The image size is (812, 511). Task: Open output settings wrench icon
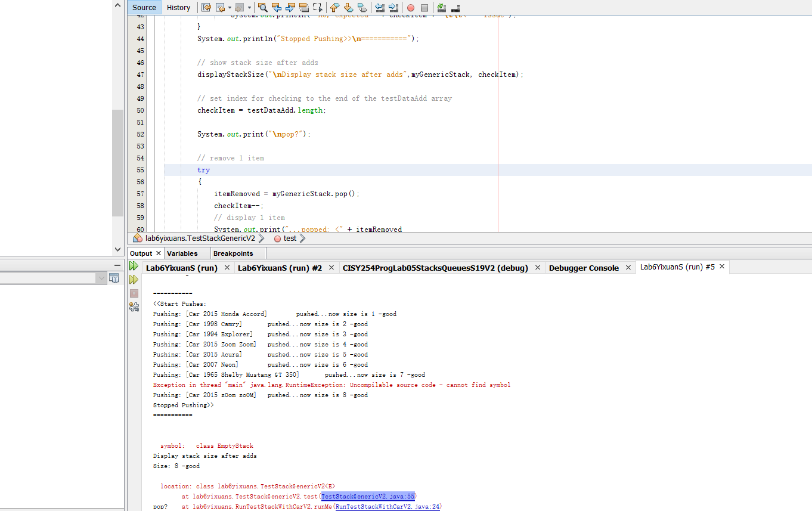coord(134,307)
